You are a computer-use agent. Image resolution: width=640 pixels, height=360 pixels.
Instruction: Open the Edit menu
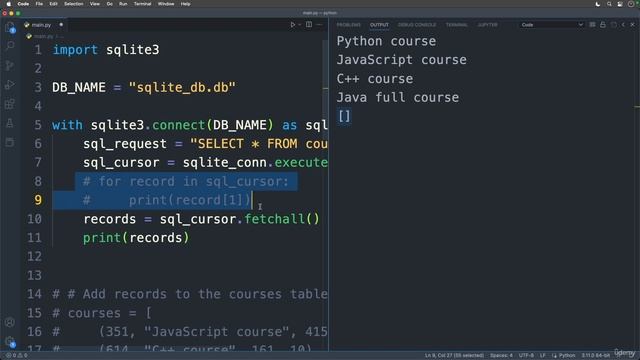point(53,4)
